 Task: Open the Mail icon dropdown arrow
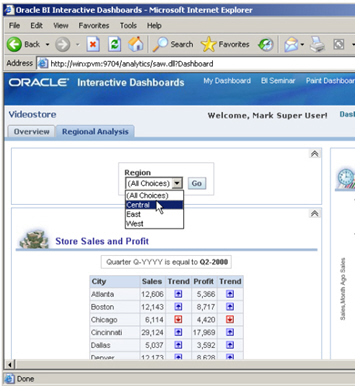click(302, 45)
